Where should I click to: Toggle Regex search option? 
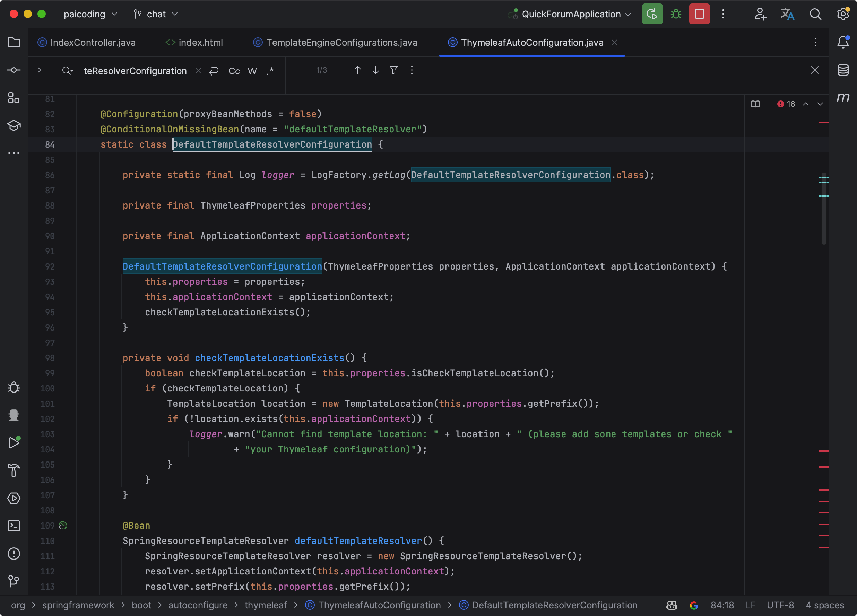click(270, 71)
